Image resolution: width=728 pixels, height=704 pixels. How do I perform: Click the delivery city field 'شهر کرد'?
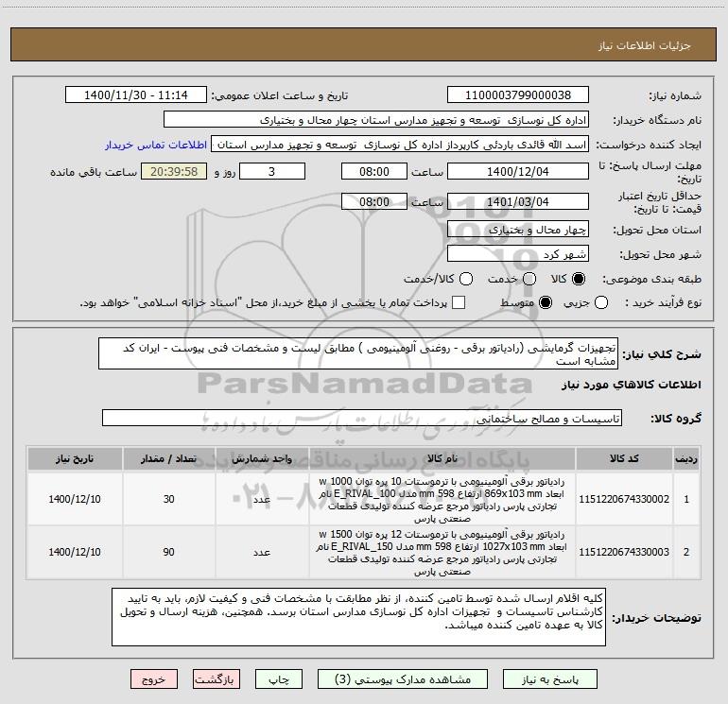[518, 253]
